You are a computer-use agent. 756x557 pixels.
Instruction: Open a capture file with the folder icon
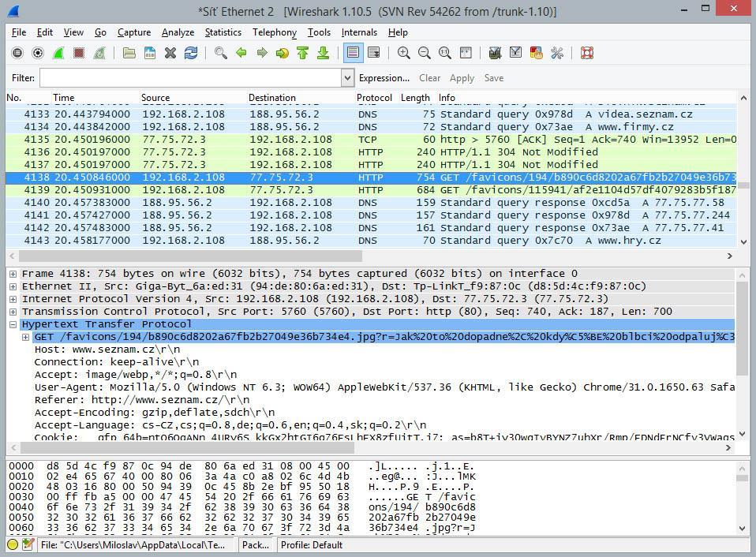(x=129, y=53)
